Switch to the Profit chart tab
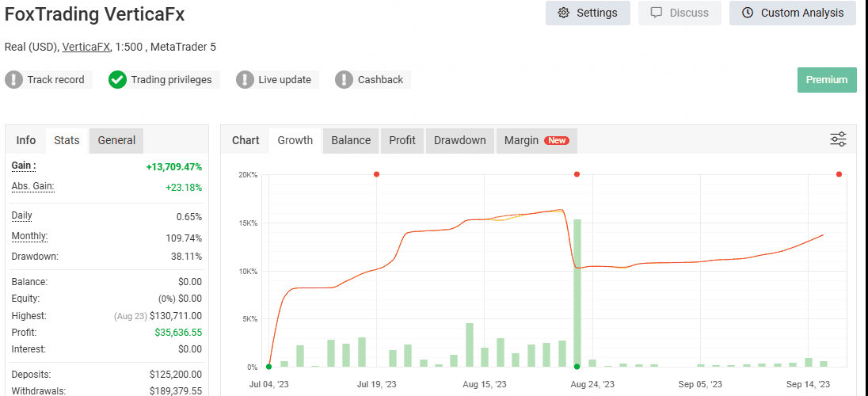This screenshot has height=396, width=868. pos(402,140)
